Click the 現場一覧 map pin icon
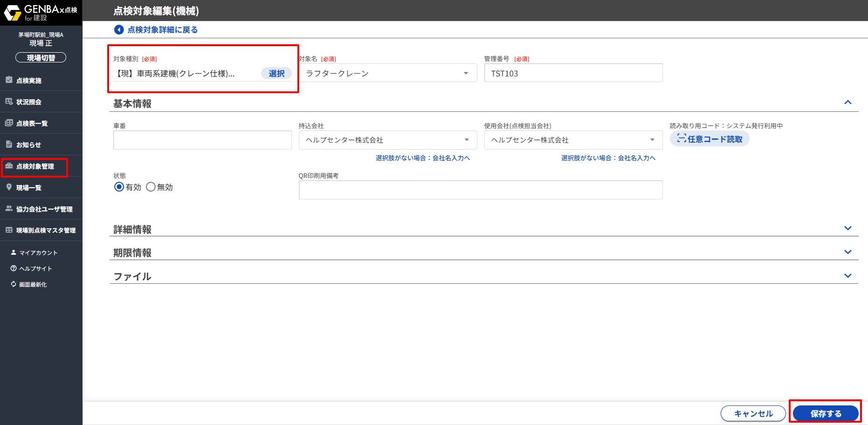This screenshot has height=425, width=868. 9,187
